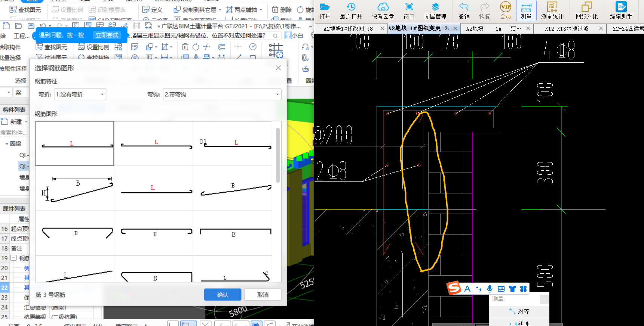Open 测量统计 measurement statistics
Screen dimensions: 644x326
point(552,11)
